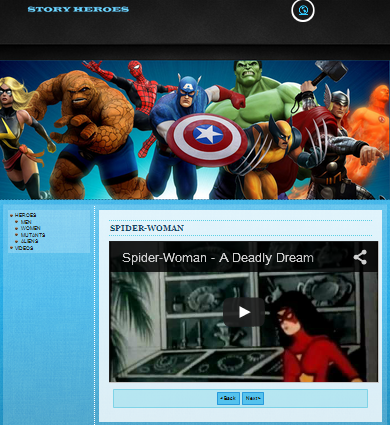Viewport: 390px width, 425px height.
Task: Click the arrow bullet beside VIDEOS
Action: [12, 248]
